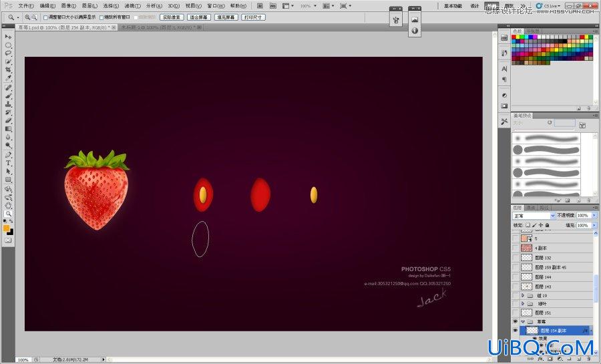Open the layer fill slider arrow
601x364 pixels.
tap(594, 225)
